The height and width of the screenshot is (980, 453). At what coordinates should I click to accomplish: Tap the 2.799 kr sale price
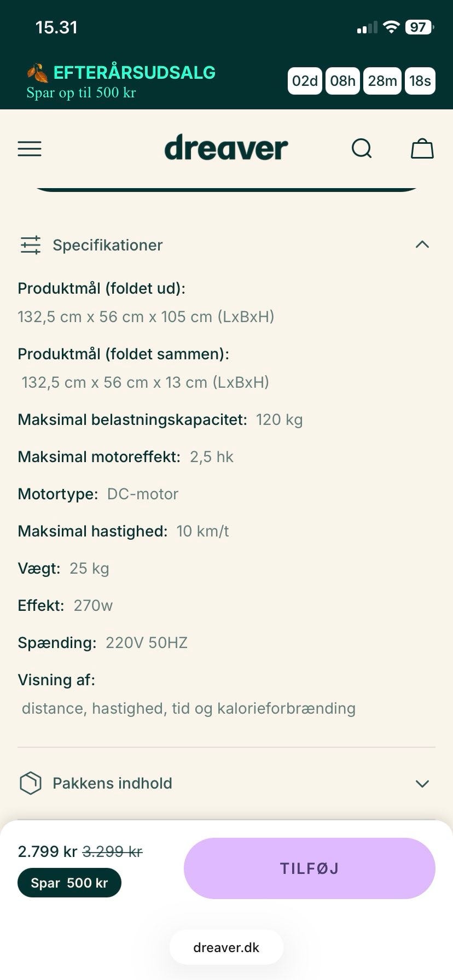[48, 851]
